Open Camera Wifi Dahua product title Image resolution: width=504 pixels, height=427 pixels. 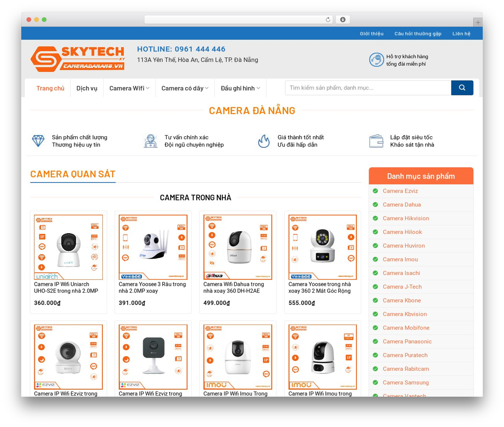233,288
